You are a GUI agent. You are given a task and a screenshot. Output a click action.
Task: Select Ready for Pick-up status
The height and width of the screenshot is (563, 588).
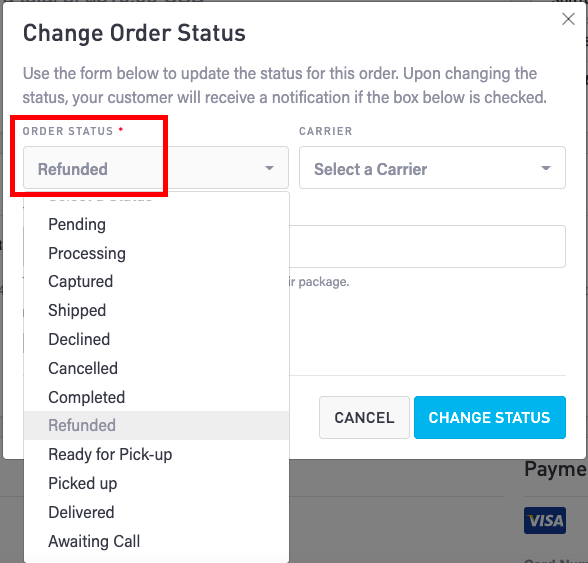tap(156, 455)
